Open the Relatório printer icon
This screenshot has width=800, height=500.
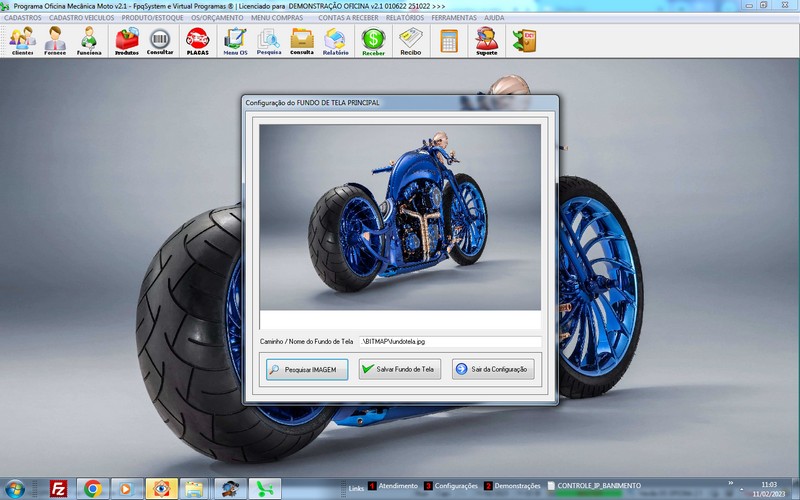[335, 41]
